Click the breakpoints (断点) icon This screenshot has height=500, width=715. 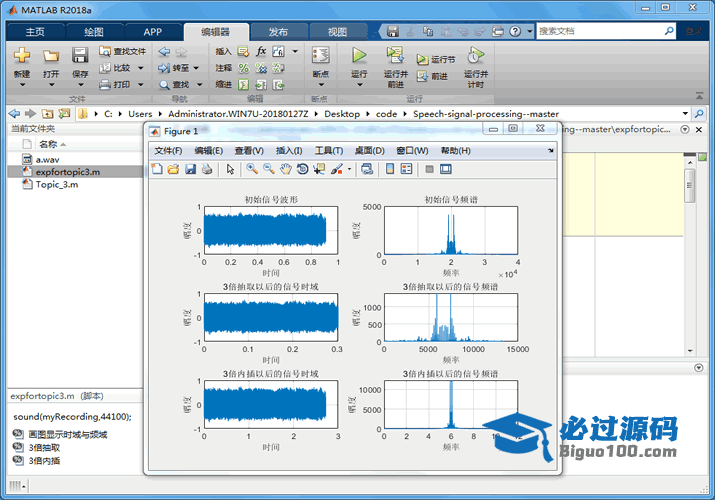(x=320, y=56)
